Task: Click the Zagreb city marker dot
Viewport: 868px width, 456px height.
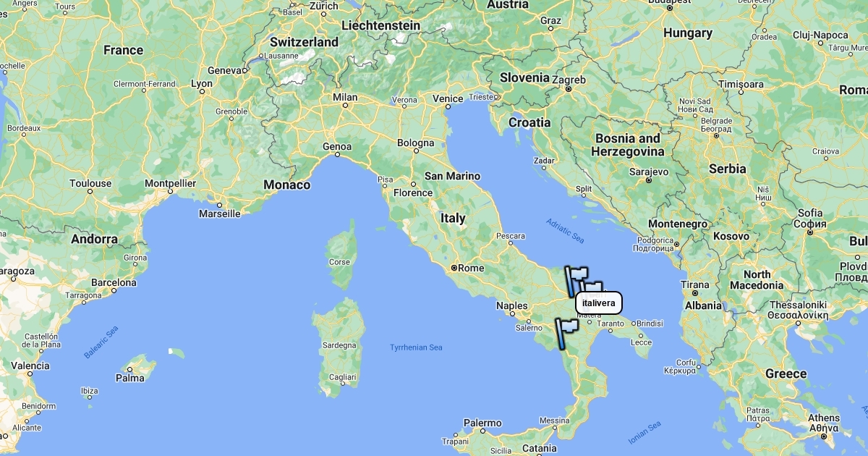Action: [x=569, y=89]
